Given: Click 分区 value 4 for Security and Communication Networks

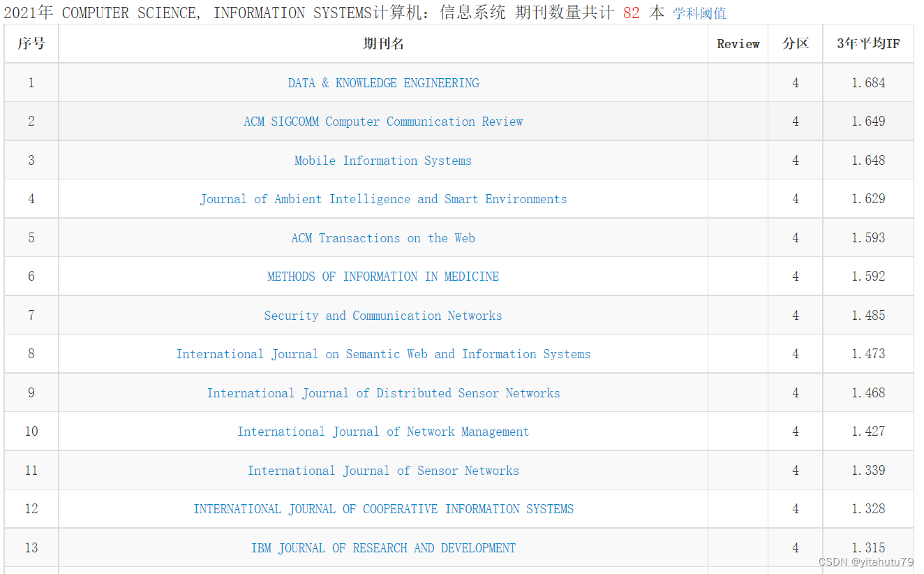Looking at the screenshot, I should click(796, 316).
